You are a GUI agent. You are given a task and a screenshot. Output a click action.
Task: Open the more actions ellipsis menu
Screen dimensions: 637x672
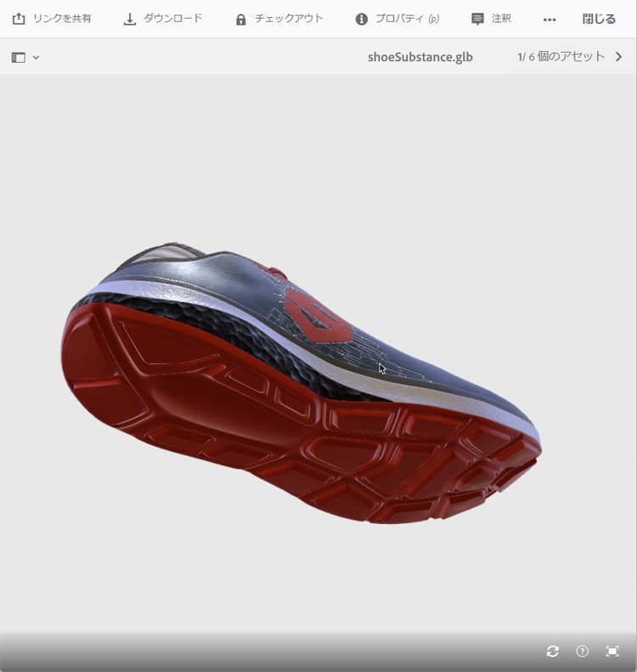pyautogui.click(x=550, y=20)
